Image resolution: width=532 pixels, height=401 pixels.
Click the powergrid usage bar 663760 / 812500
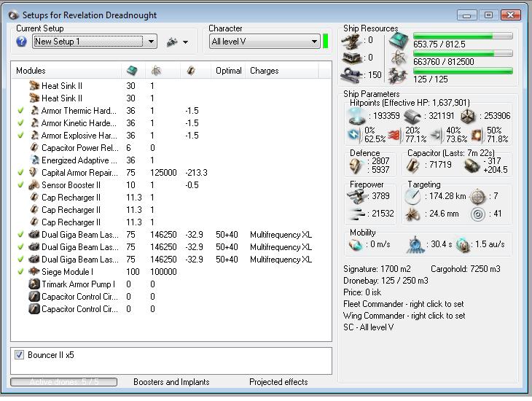click(x=463, y=53)
